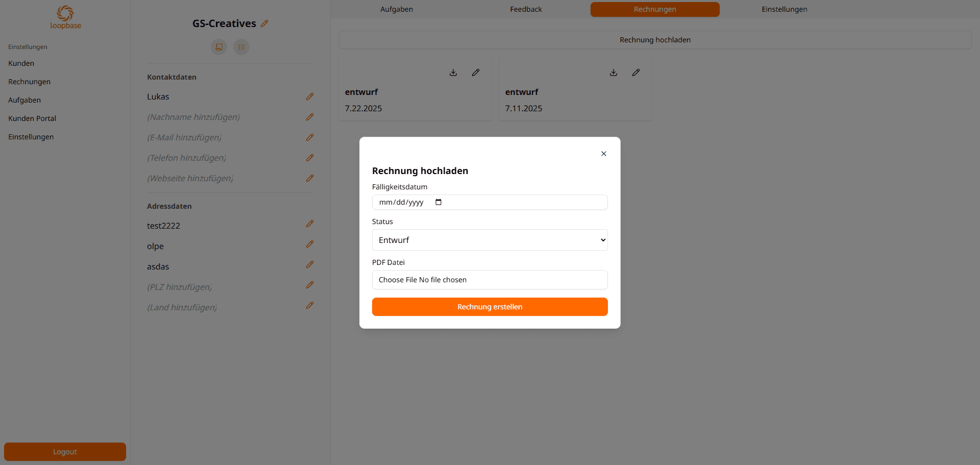
Task: Open the Status dropdown showing Entwurf
Action: pyautogui.click(x=489, y=240)
